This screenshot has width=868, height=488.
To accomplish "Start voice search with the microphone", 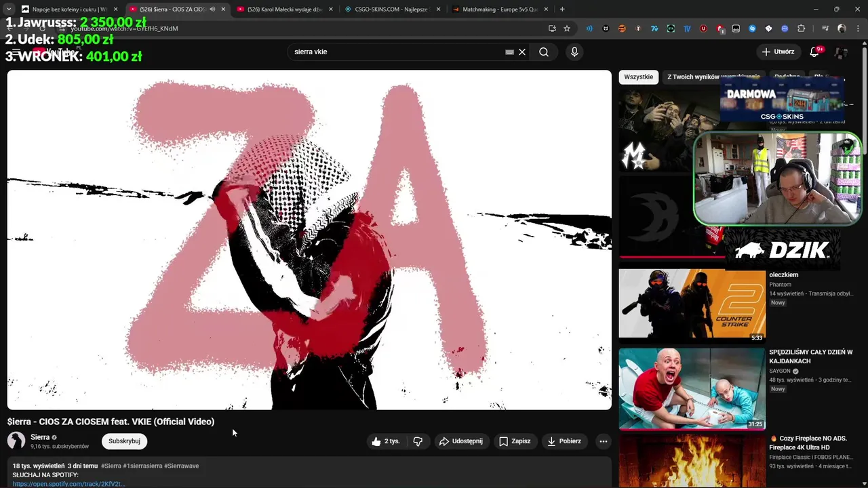I will (x=574, y=52).
